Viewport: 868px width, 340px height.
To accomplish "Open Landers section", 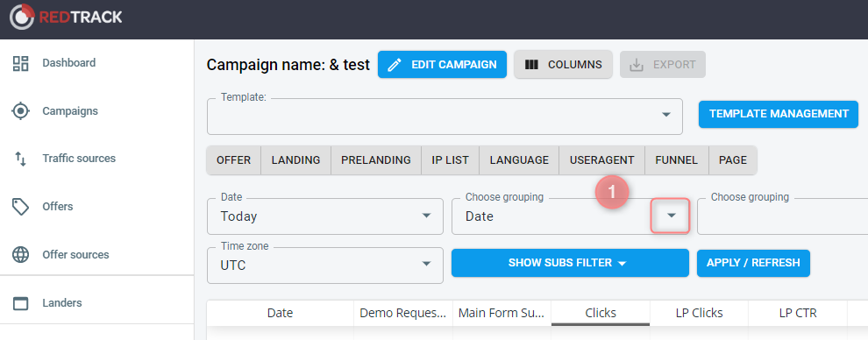I will (62, 303).
